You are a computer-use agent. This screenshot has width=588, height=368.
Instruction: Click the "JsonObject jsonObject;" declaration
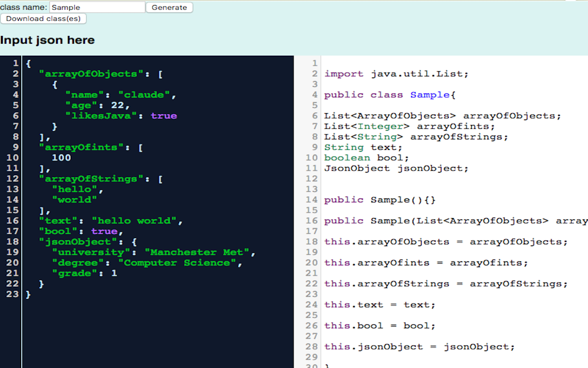(x=396, y=168)
